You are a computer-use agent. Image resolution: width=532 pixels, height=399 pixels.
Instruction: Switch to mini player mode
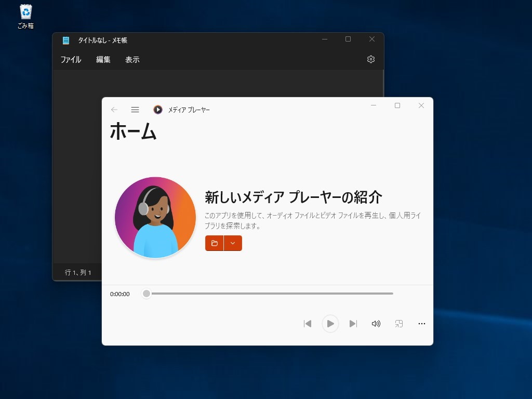click(398, 323)
